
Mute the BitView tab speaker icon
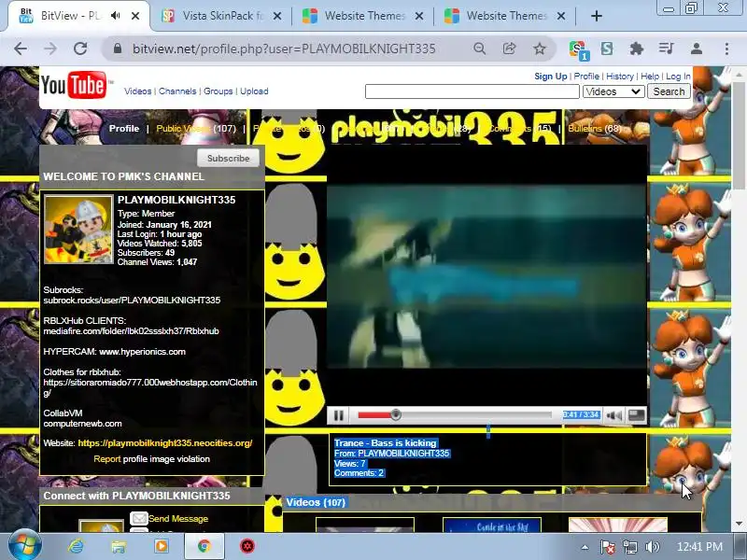[115, 16]
